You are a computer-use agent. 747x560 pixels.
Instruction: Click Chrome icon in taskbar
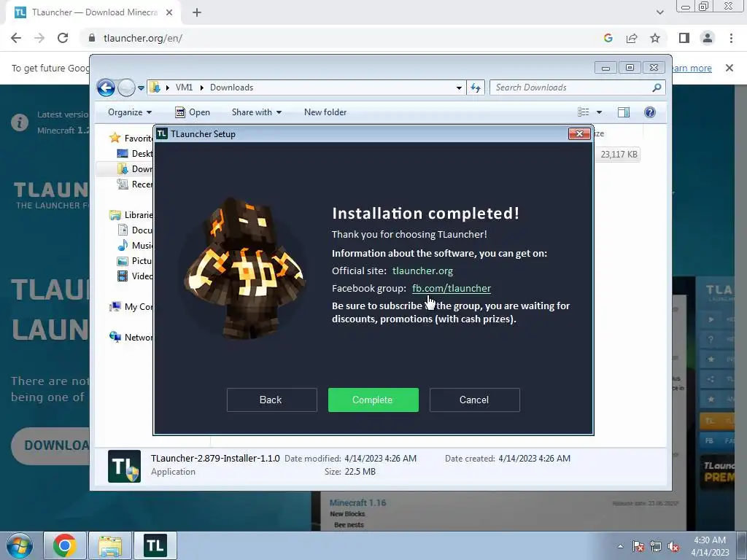coord(65,545)
